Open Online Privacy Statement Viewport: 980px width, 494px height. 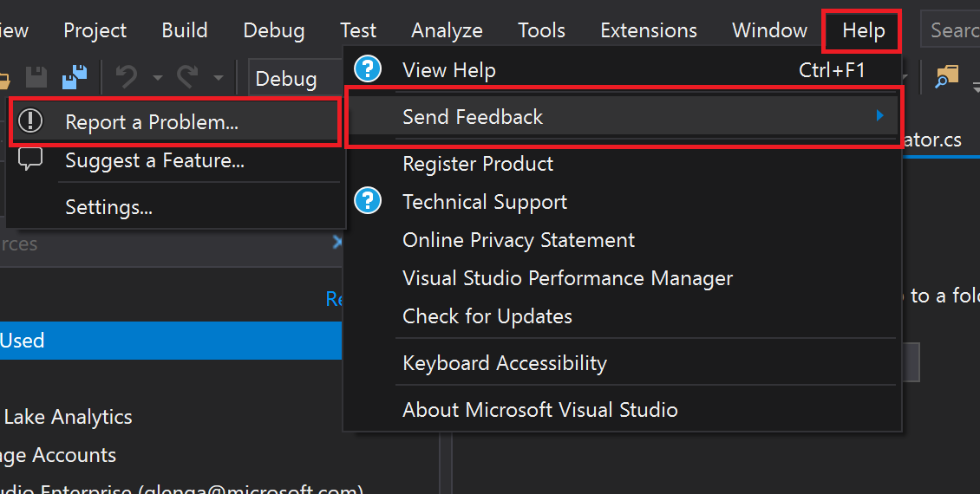tap(622, 240)
